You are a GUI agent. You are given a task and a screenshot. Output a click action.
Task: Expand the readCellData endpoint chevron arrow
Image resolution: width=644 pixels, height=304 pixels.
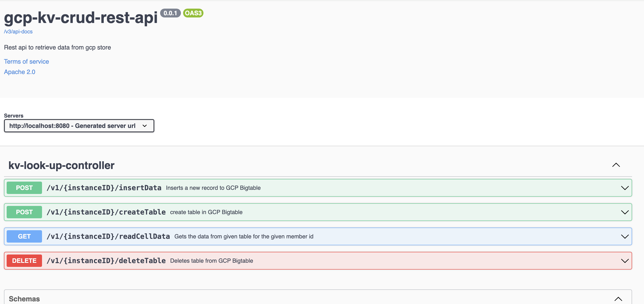point(625,236)
